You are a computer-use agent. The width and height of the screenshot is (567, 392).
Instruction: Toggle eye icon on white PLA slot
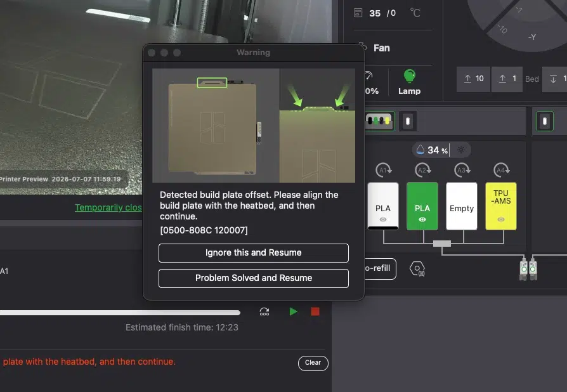click(x=383, y=219)
